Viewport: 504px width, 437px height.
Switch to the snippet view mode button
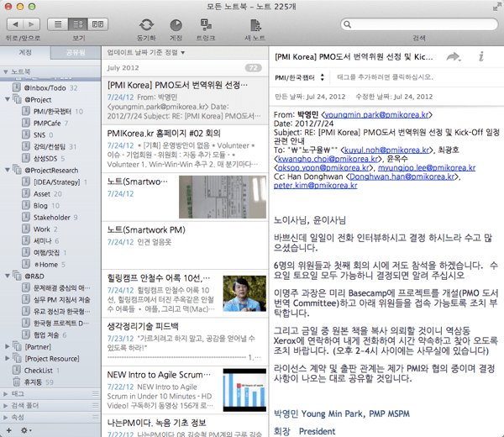(x=78, y=25)
